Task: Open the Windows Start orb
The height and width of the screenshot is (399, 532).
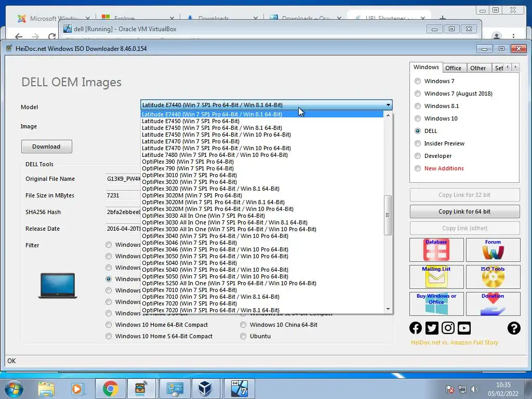Action: pos(14,389)
